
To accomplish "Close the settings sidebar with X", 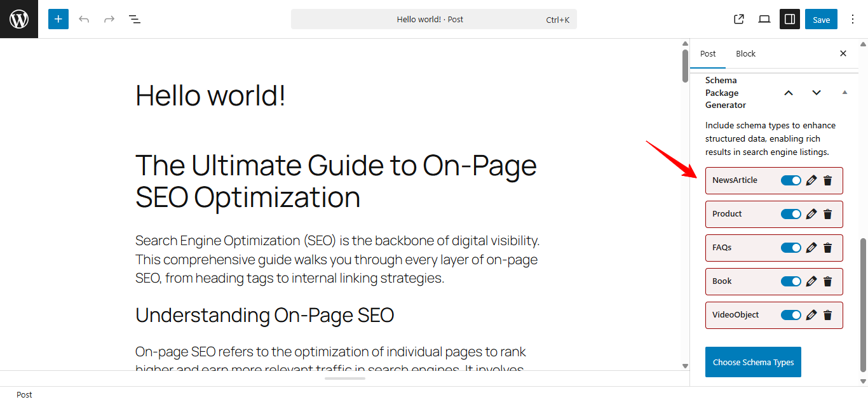I will pyautogui.click(x=843, y=53).
